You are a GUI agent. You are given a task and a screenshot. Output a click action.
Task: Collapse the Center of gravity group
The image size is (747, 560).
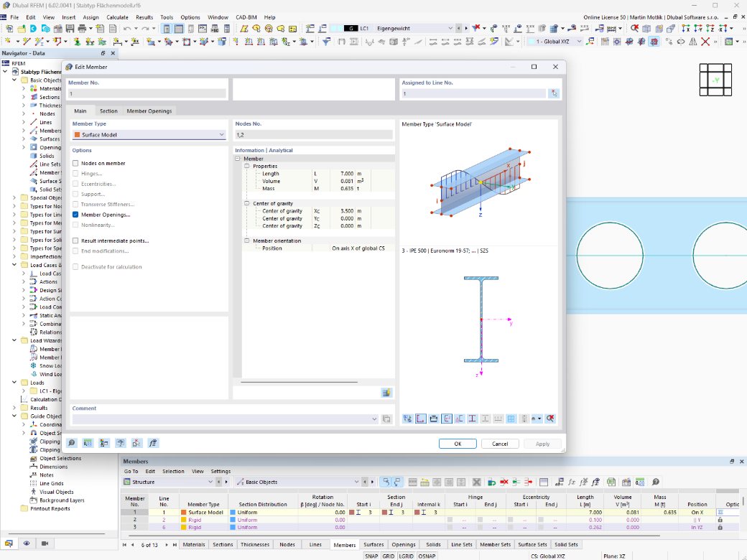click(247, 203)
